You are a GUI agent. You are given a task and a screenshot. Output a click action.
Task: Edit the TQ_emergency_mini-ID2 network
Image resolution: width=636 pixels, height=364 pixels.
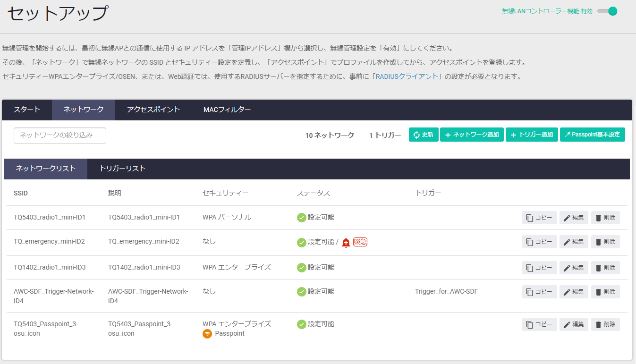(x=574, y=242)
